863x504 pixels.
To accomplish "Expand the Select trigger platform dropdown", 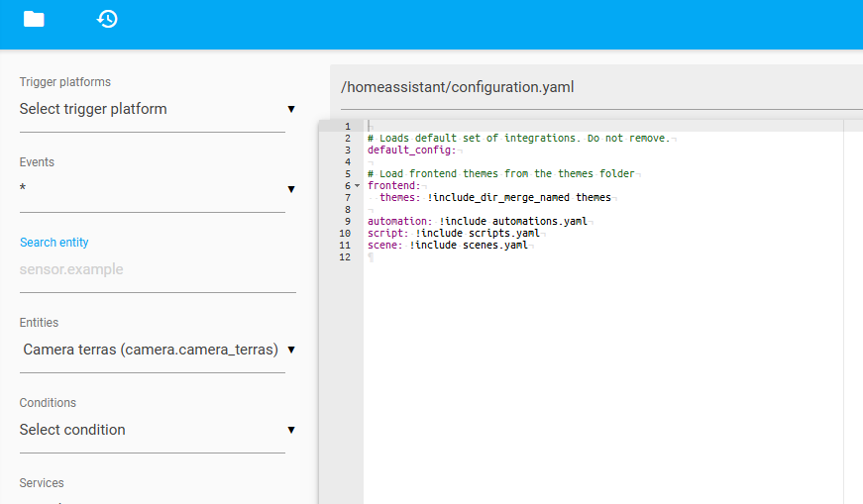I will point(158,109).
